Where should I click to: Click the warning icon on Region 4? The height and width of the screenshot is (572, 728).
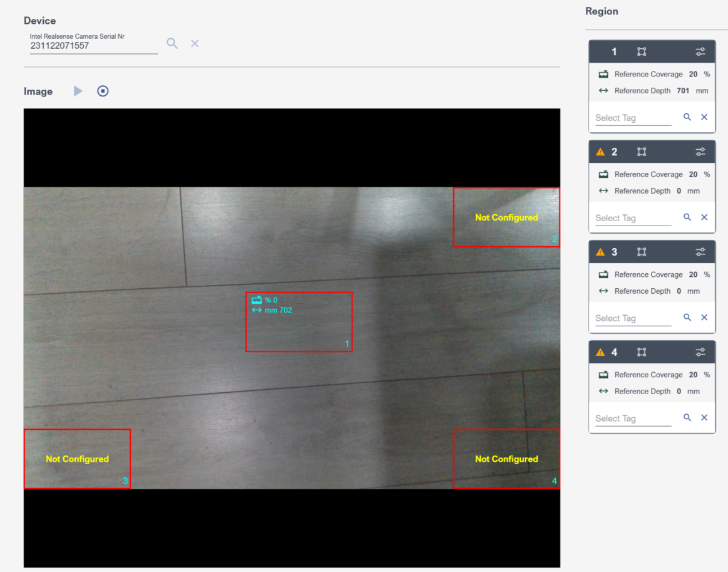pyautogui.click(x=600, y=352)
